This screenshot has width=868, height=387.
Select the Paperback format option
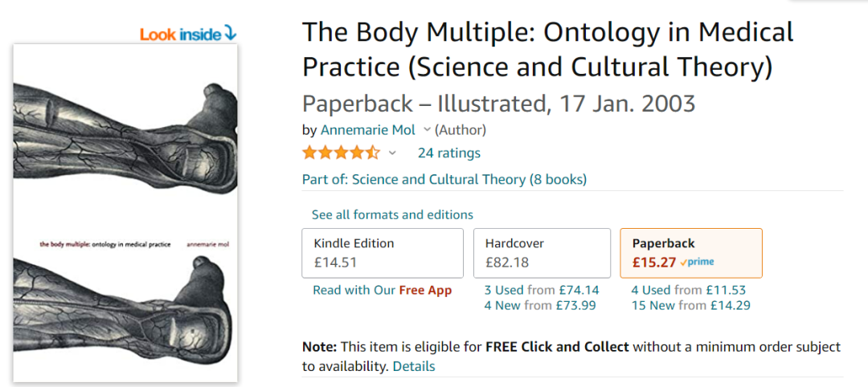pos(690,253)
